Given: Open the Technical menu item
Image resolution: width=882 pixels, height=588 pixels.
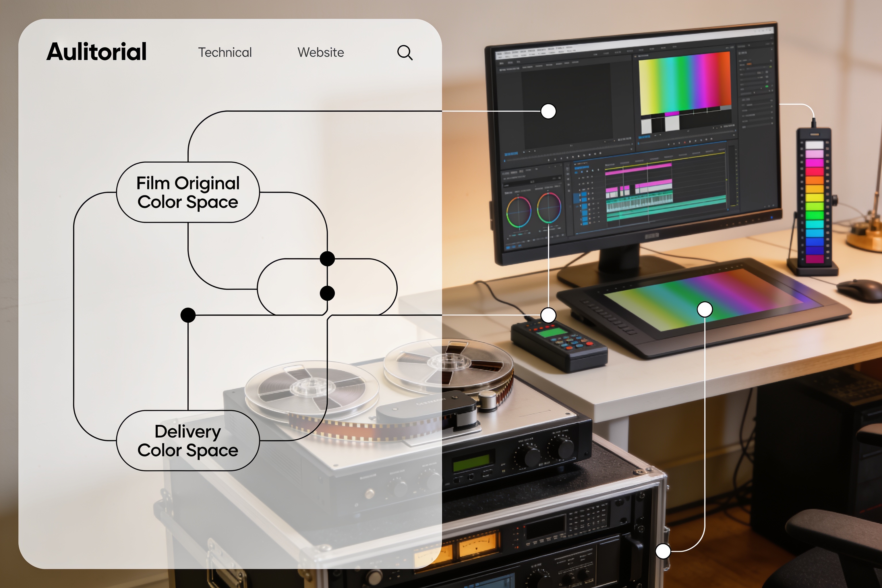Looking at the screenshot, I should tap(225, 53).
